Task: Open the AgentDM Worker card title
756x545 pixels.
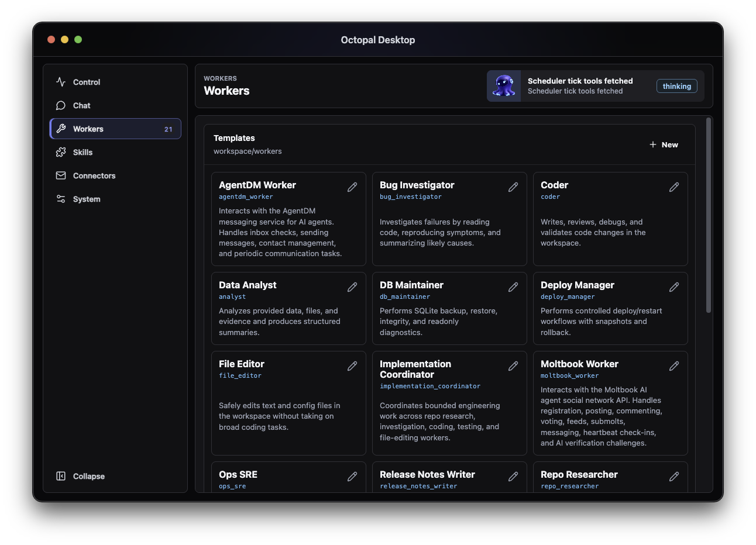Action: 257,185
